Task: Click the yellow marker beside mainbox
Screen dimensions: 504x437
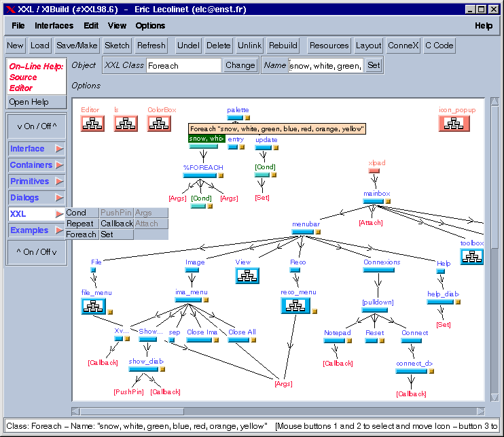Action: pos(388,201)
